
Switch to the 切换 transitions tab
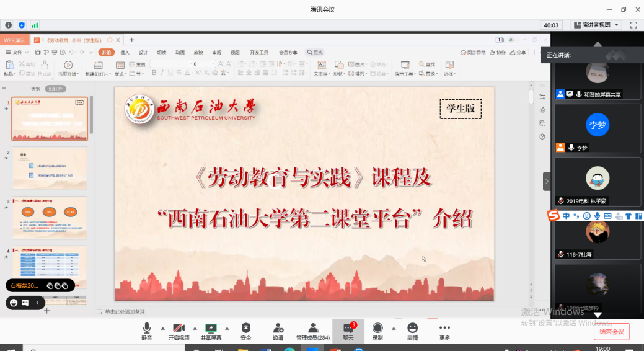[161, 52]
